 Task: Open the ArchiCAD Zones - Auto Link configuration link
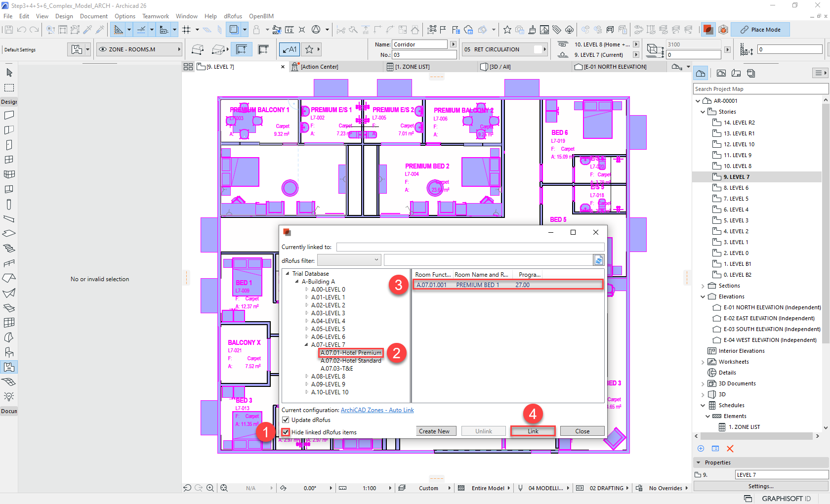[x=377, y=410]
